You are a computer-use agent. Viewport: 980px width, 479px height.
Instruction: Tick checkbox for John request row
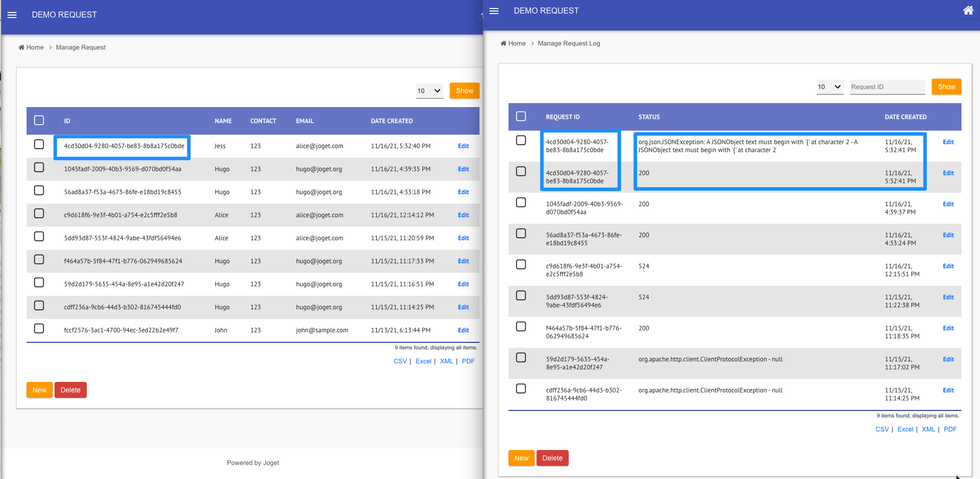pyautogui.click(x=39, y=329)
